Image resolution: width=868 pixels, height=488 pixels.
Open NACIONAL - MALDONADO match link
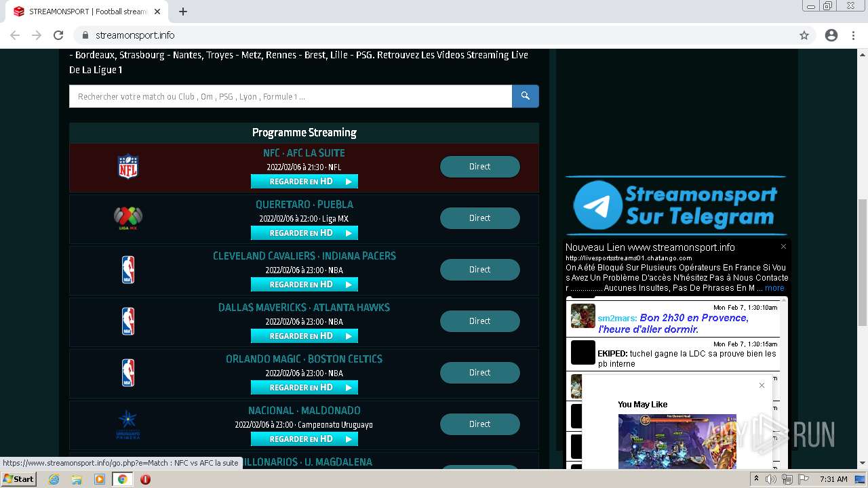click(304, 411)
